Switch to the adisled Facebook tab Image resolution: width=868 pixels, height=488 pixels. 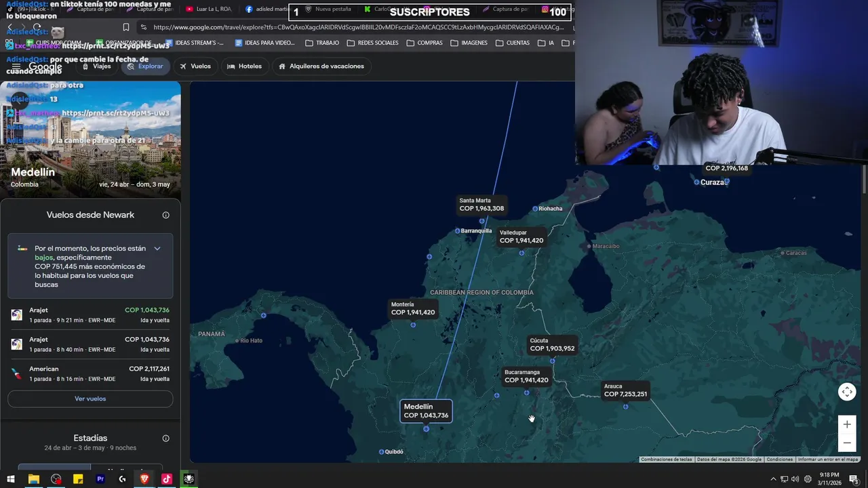tap(267, 9)
